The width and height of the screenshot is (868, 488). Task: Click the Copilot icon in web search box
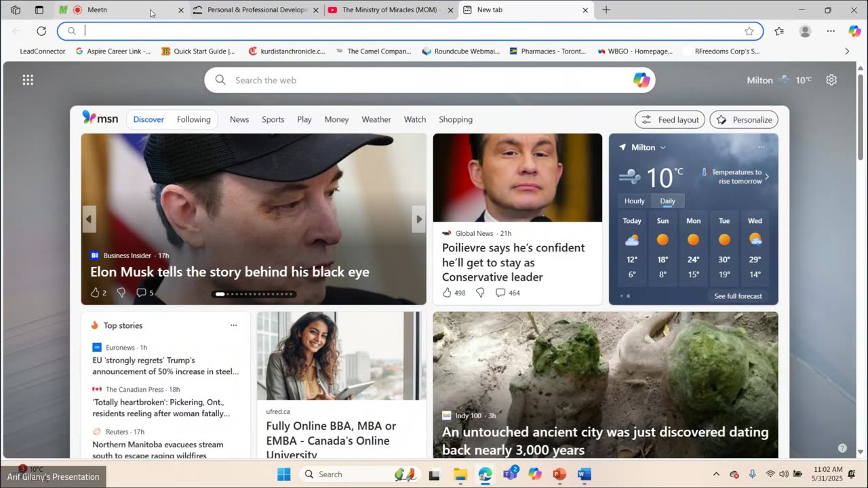pyautogui.click(x=642, y=80)
